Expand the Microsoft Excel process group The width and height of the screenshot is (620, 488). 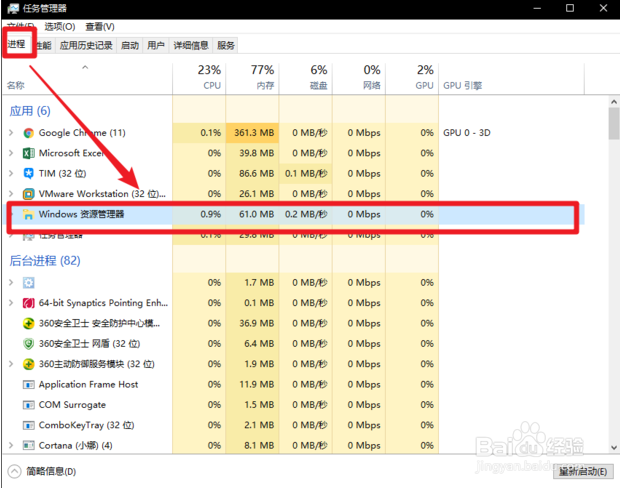click(x=11, y=153)
